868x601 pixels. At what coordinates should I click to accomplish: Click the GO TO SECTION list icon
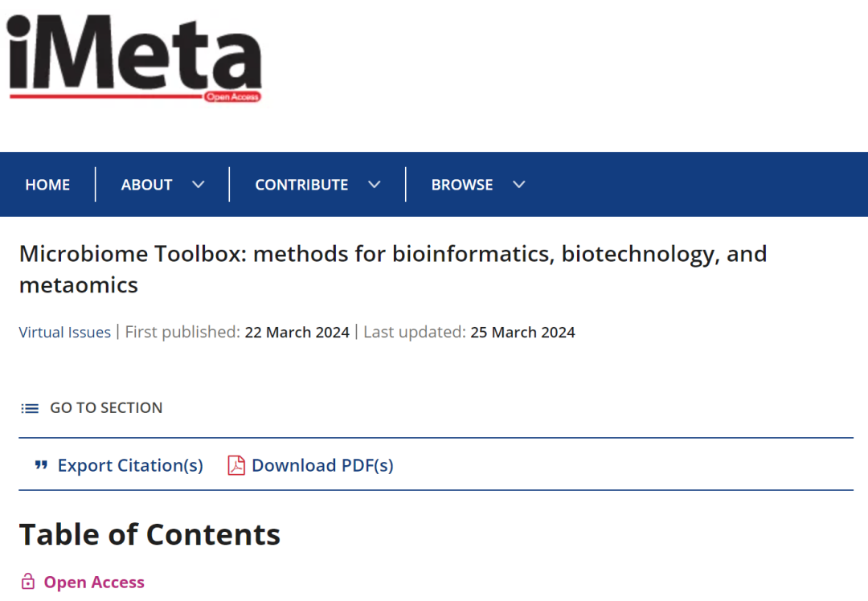point(29,408)
